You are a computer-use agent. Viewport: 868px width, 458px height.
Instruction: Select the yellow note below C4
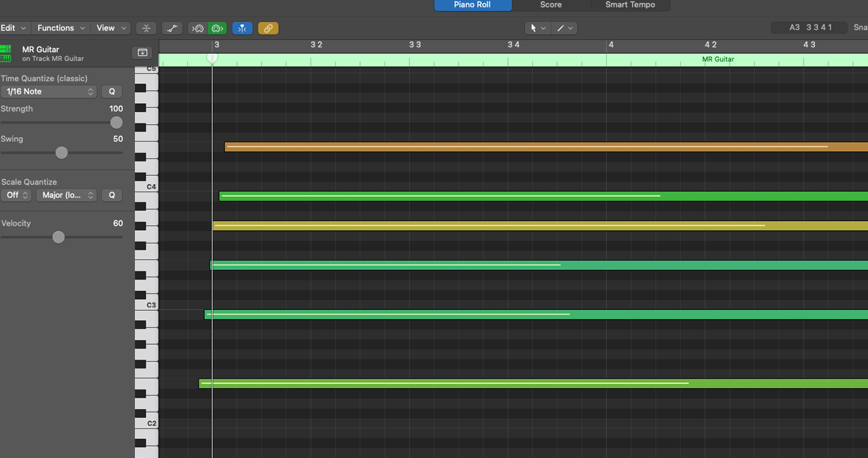tap(540, 226)
